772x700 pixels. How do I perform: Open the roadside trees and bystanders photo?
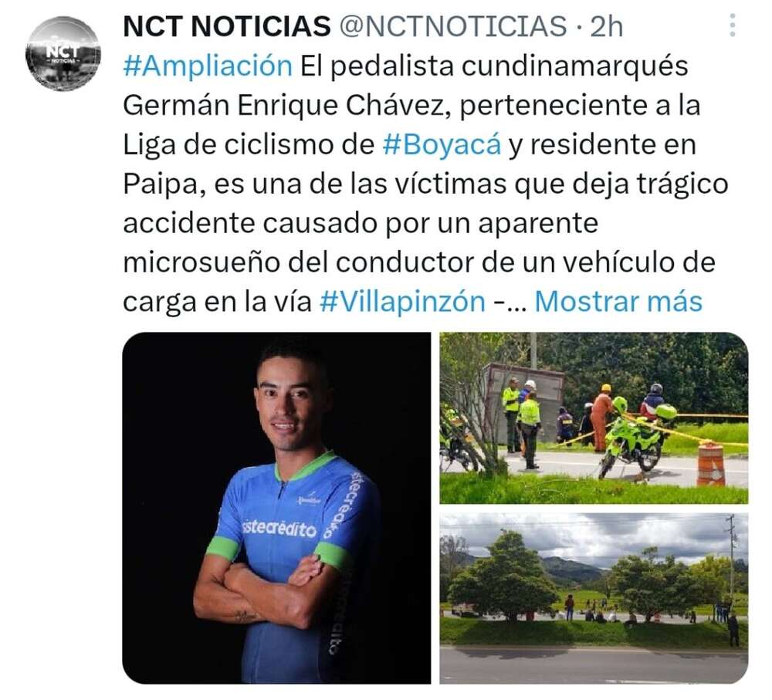pos(594,599)
